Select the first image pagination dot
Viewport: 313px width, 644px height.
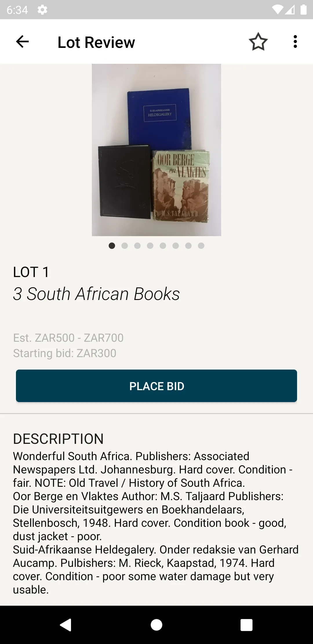[112, 246]
